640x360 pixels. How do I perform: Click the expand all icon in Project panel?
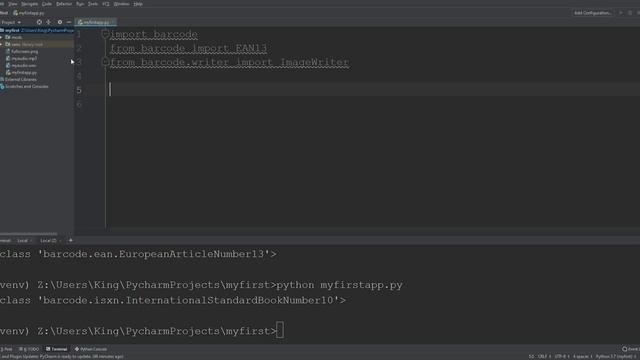(x=49, y=22)
